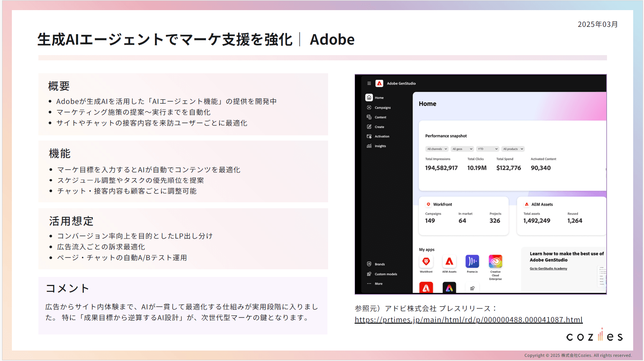Open the Go to GenStudio Academy link
Screen dimensions: 644x361
(x=548, y=269)
